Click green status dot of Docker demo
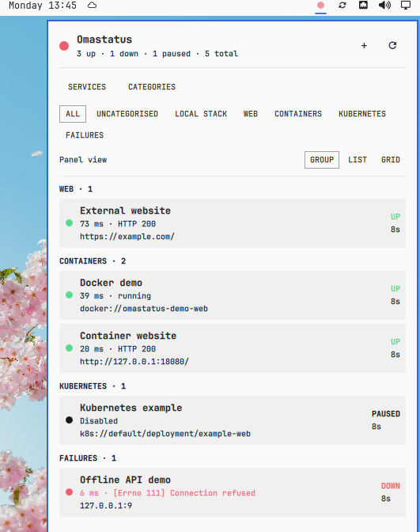420x532 pixels. click(69, 294)
